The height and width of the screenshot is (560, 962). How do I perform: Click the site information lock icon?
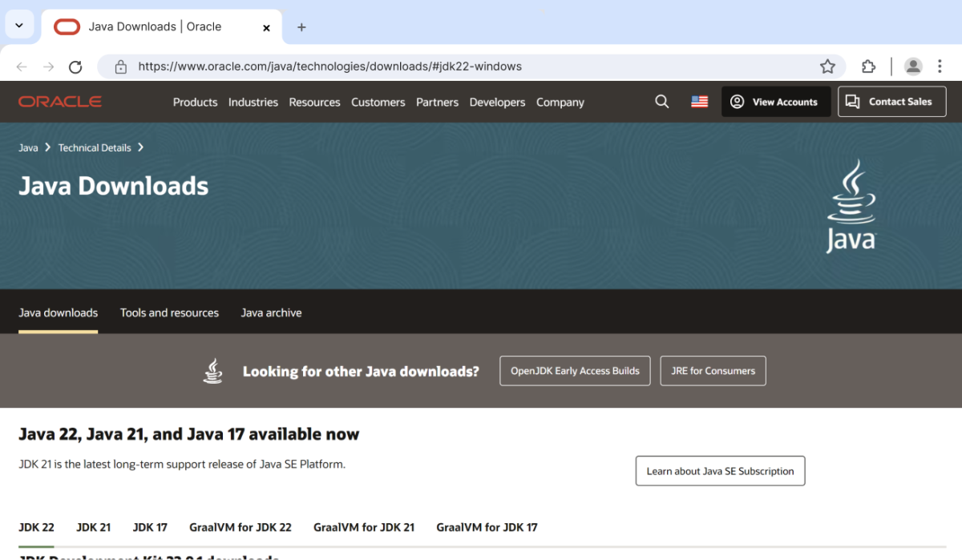[121, 66]
